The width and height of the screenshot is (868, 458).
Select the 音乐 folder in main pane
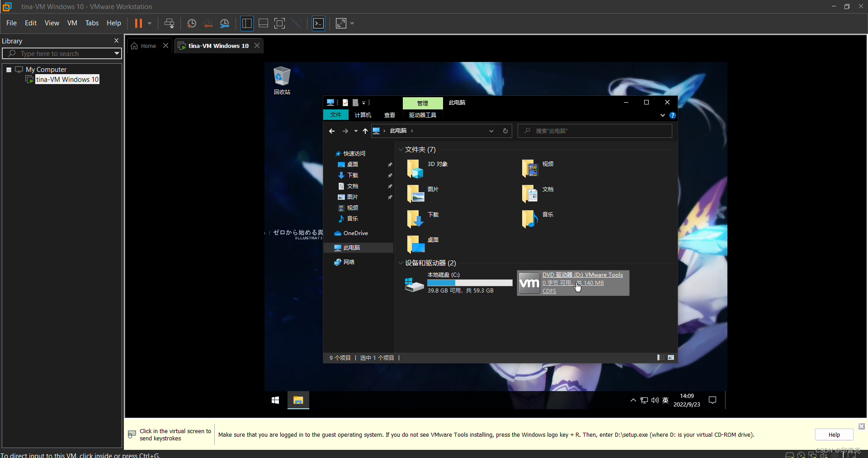coord(538,219)
